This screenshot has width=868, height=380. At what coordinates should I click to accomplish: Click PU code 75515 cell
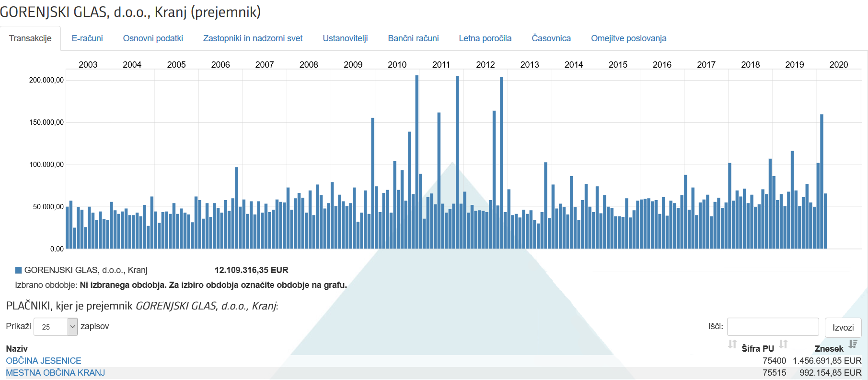[x=775, y=373]
